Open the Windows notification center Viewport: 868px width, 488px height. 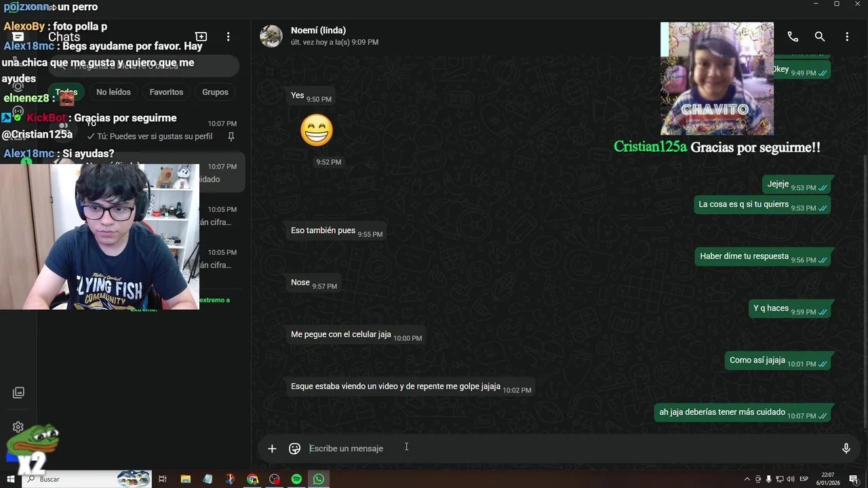(854, 479)
